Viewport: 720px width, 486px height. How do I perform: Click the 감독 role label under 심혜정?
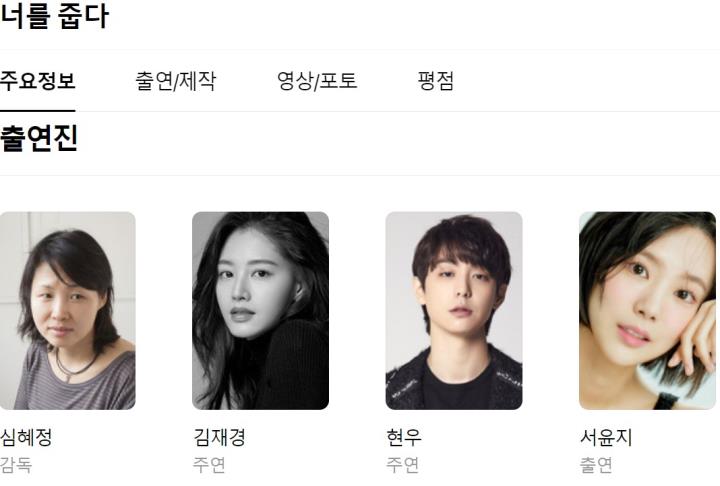16,465
